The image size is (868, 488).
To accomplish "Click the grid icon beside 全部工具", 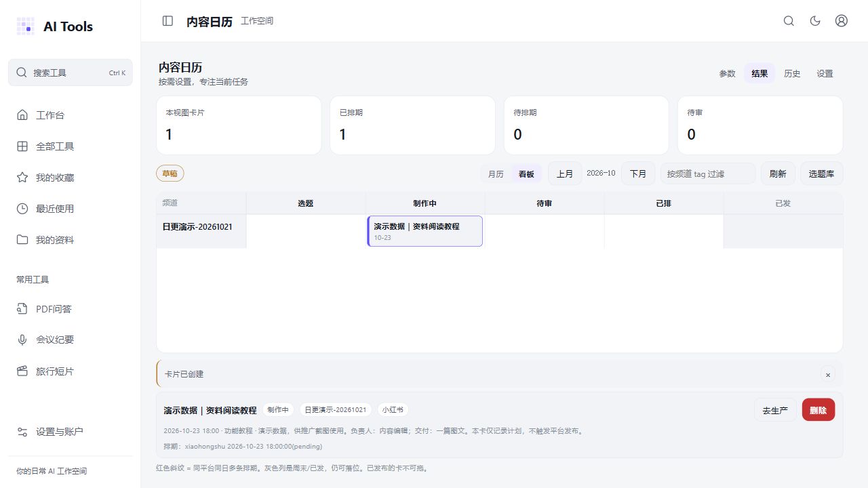I will pyautogui.click(x=22, y=146).
